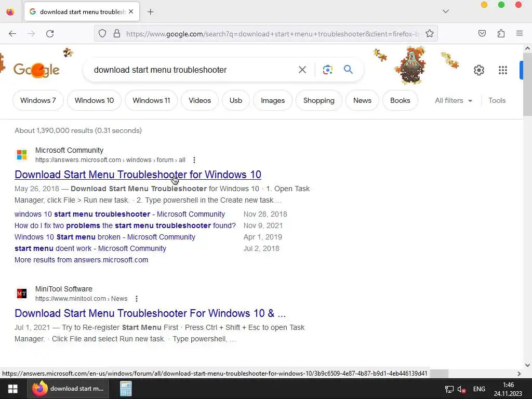Open the Pocket save icon

click(x=482, y=34)
